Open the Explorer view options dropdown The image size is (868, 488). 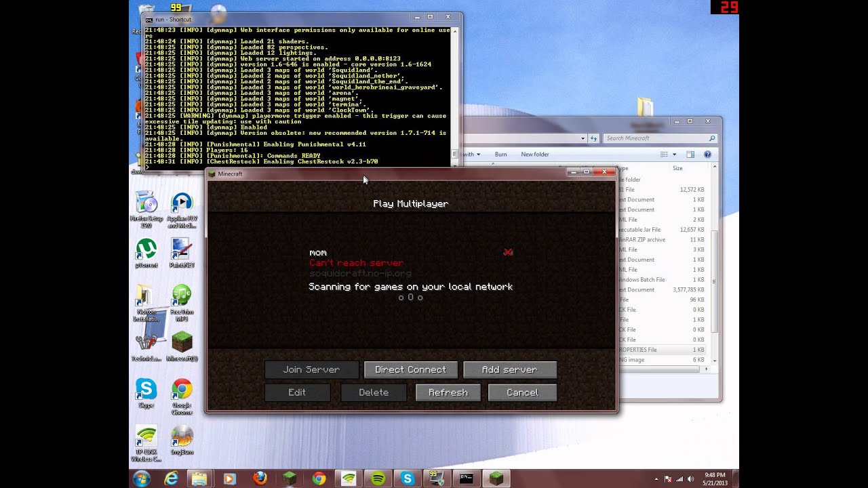(x=674, y=155)
